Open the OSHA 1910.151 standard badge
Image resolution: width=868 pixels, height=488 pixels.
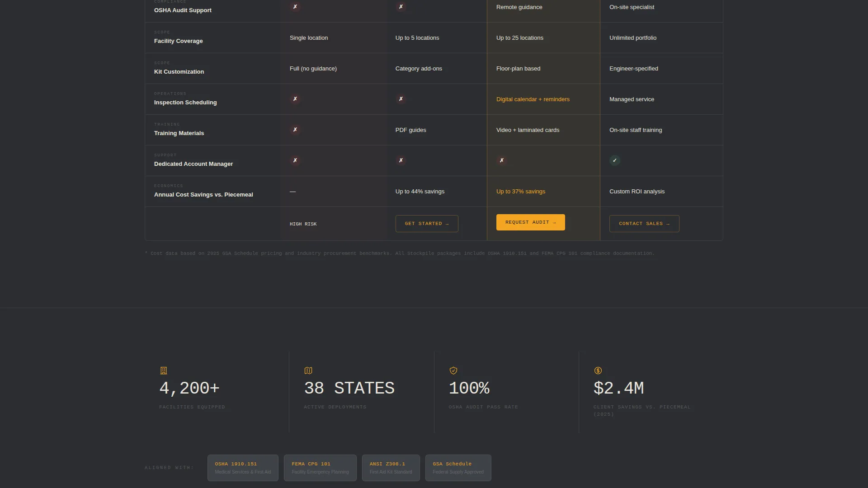point(243,468)
